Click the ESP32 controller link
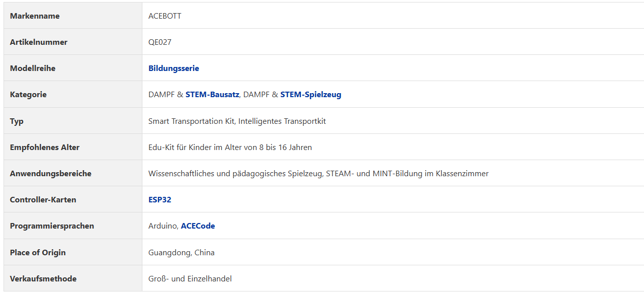This screenshot has height=293, width=644. point(159,200)
